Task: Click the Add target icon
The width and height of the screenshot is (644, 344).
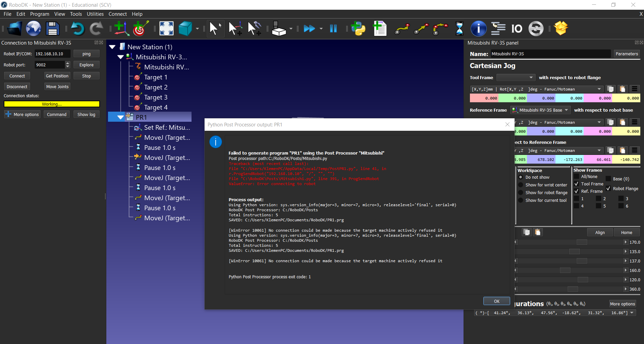Action: 141,29
